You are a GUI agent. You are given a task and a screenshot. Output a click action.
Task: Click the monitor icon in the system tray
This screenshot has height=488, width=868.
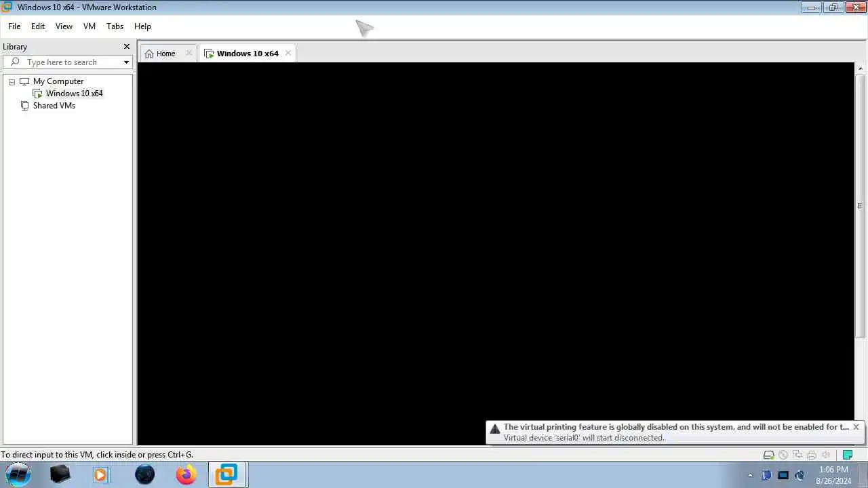point(783,475)
